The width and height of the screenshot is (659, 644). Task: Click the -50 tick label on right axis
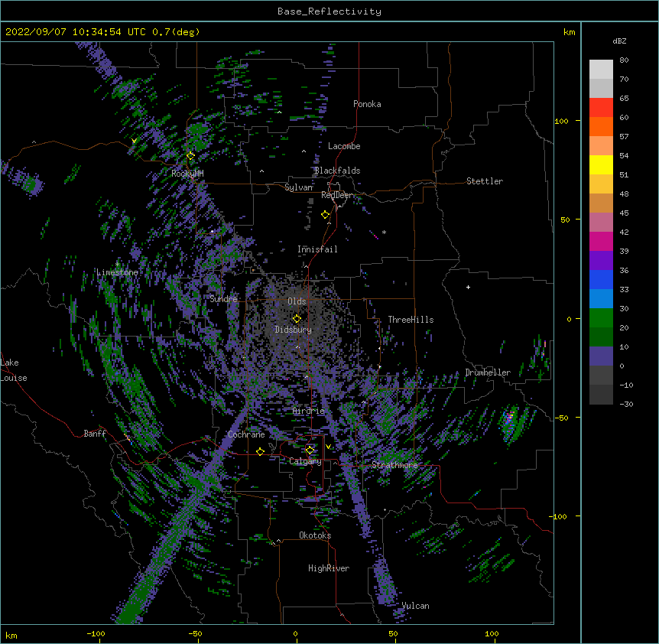coord(561,418)
